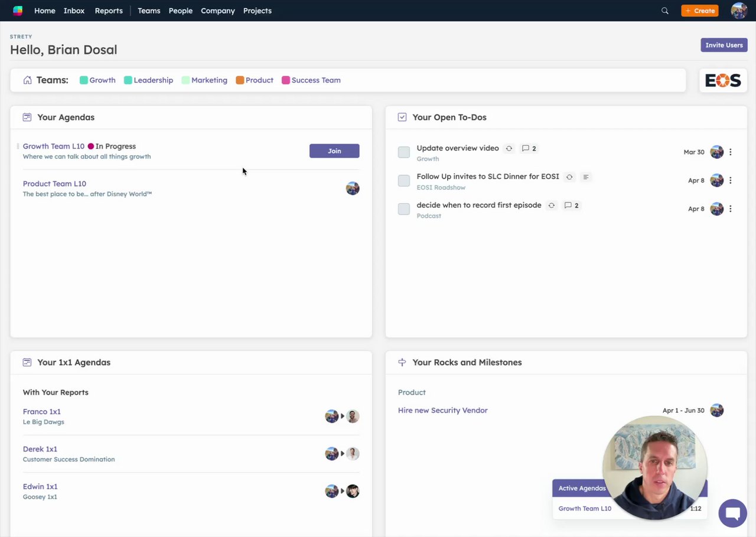Screen dimensions: 756x537
Task: Open the Create menu button
Action: (700, 11)
